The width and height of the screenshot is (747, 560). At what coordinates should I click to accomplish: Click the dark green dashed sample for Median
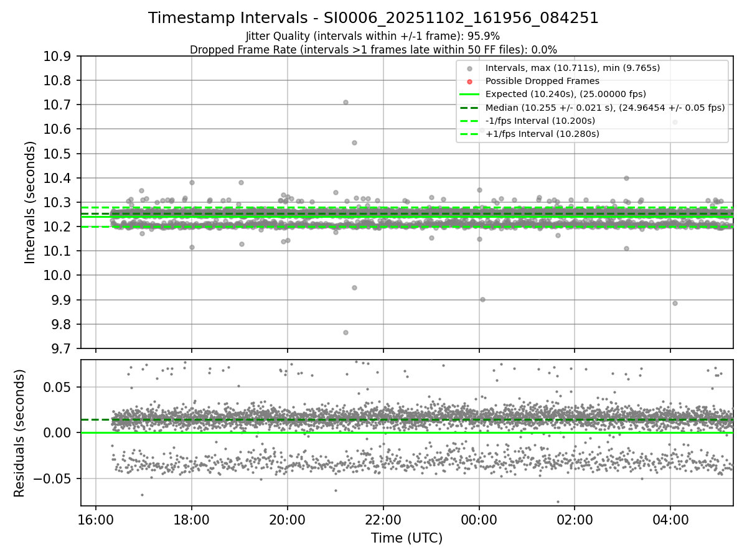[469, 108]
